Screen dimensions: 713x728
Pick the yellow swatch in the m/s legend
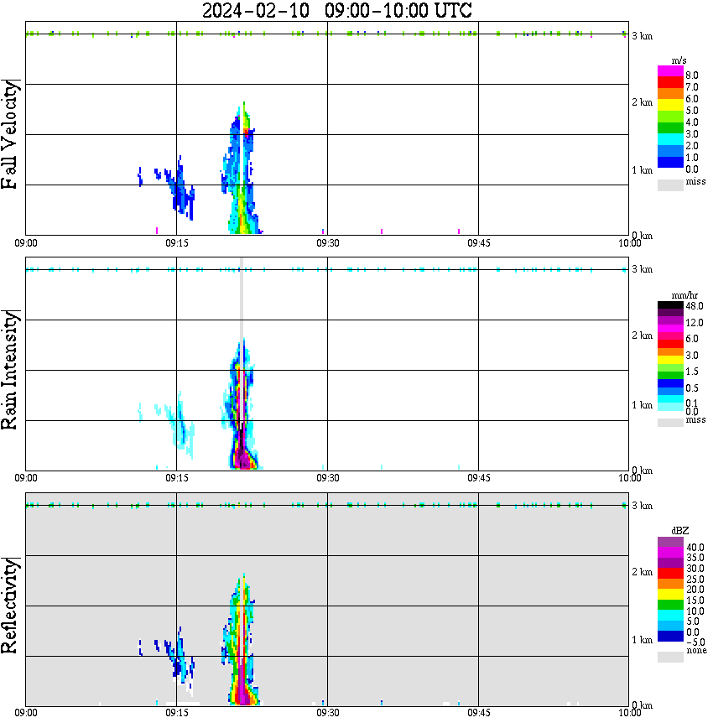click(x=670, y=105)
